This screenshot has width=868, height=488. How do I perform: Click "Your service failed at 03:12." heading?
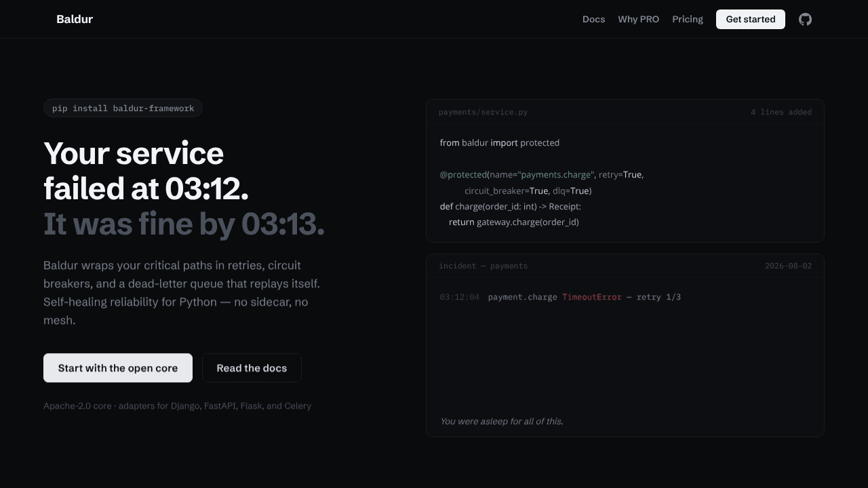tap(146, 171)
